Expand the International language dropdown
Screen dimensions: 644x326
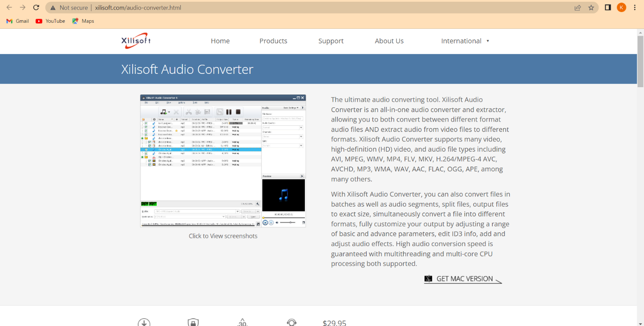point(465,41)
